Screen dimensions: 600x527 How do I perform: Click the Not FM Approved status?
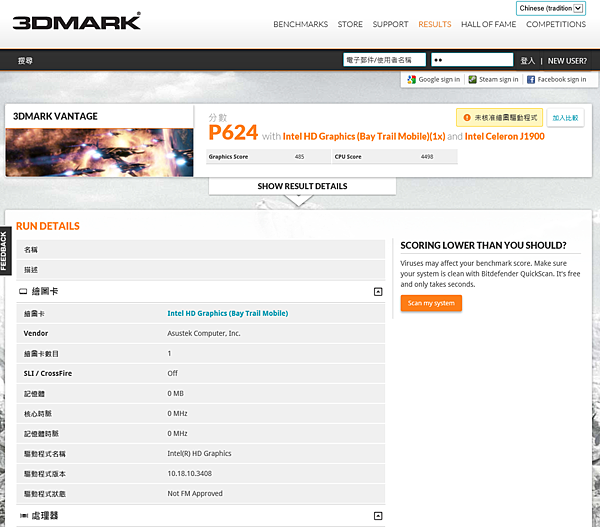pyautogui.click(x=195, y=494)
